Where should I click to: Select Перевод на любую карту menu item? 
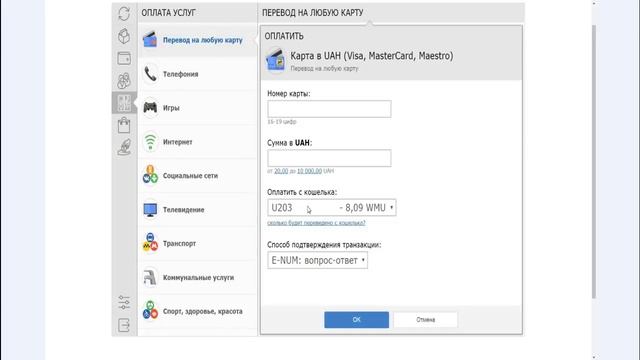pyautogui.click(x=198, y=40)
